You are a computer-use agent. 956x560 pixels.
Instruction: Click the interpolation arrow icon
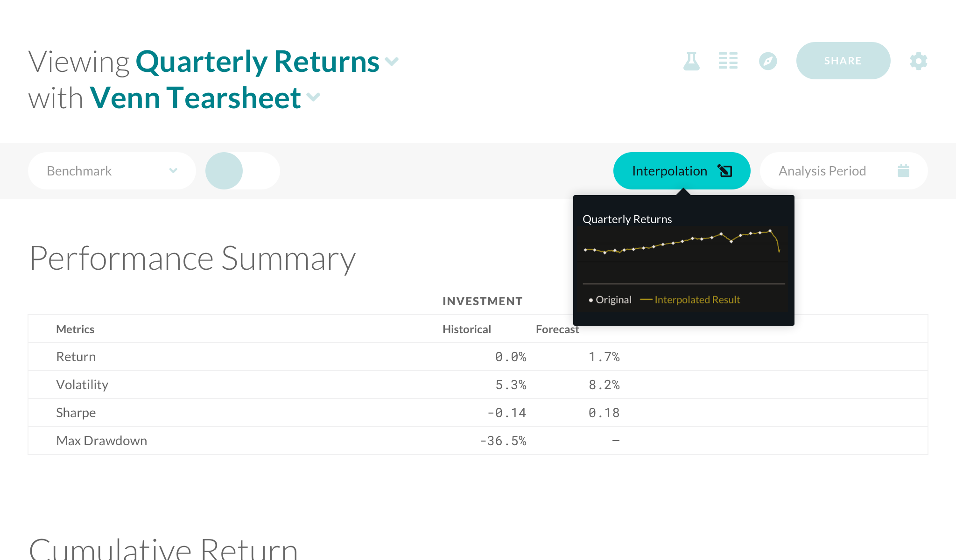[x=725, y=171]
